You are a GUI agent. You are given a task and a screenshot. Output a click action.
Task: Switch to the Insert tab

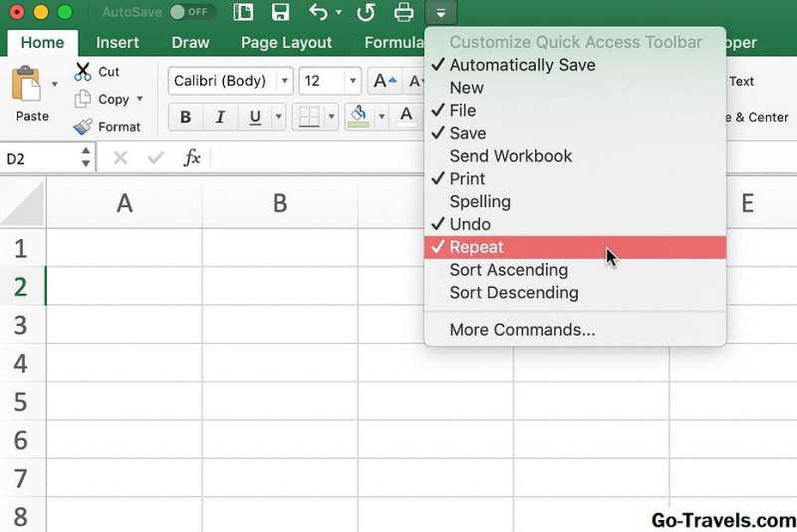[118, 43]
